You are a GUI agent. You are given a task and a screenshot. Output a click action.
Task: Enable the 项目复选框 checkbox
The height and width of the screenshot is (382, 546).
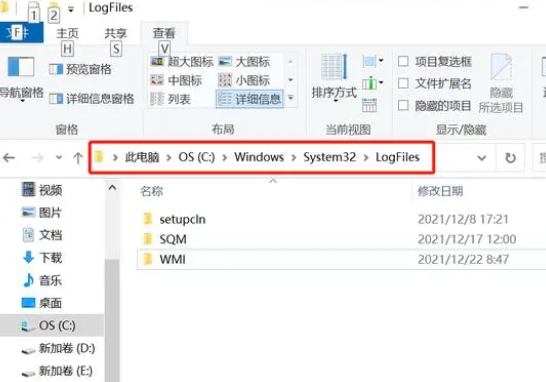point(403,62)
